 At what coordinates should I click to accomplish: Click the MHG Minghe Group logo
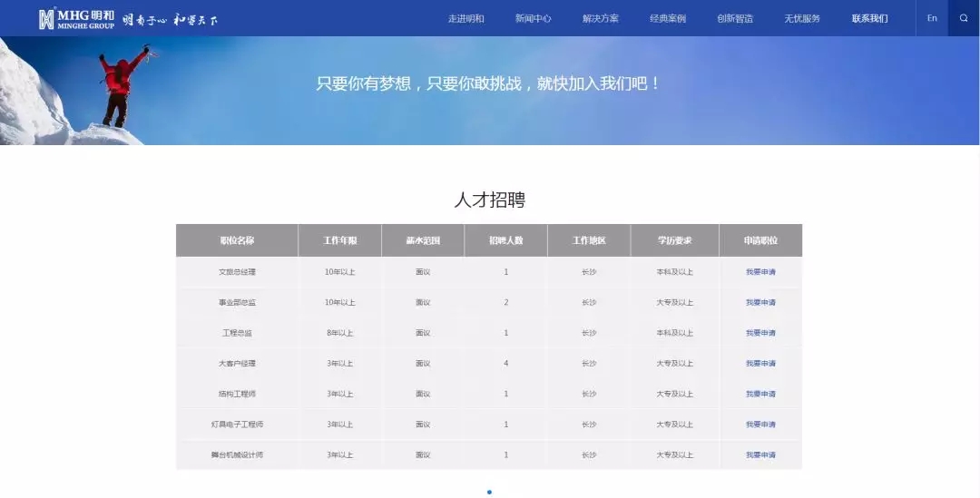[x=77, y=18]
